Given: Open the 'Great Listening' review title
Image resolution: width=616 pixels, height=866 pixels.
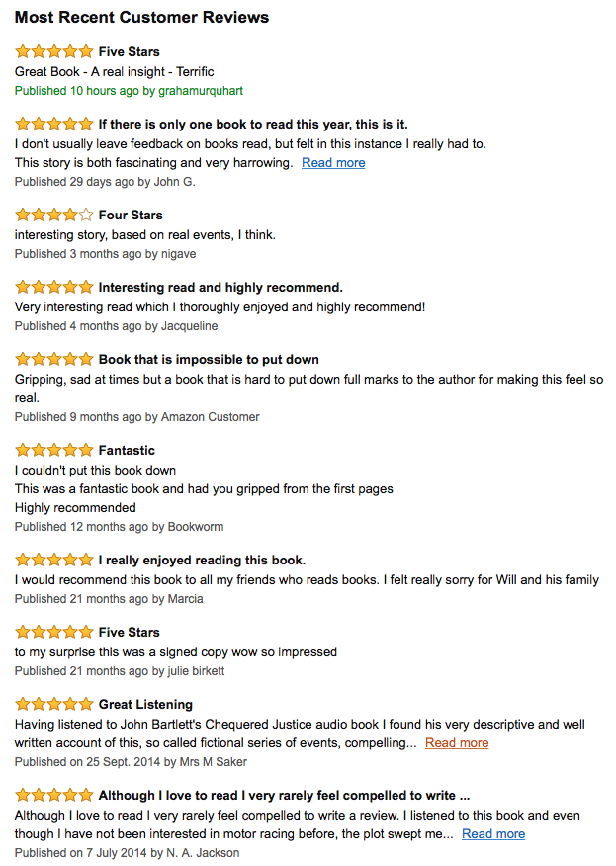Looking at the screenshot, I should tap(145, 705).
